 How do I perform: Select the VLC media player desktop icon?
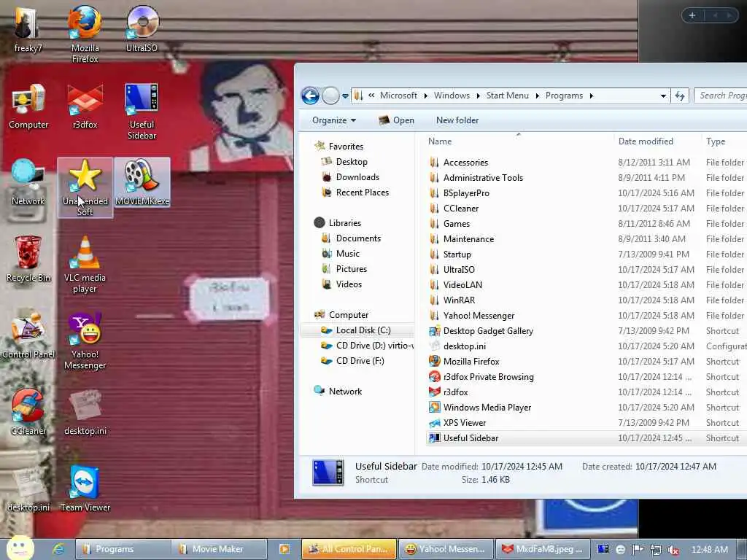point(85,264)
